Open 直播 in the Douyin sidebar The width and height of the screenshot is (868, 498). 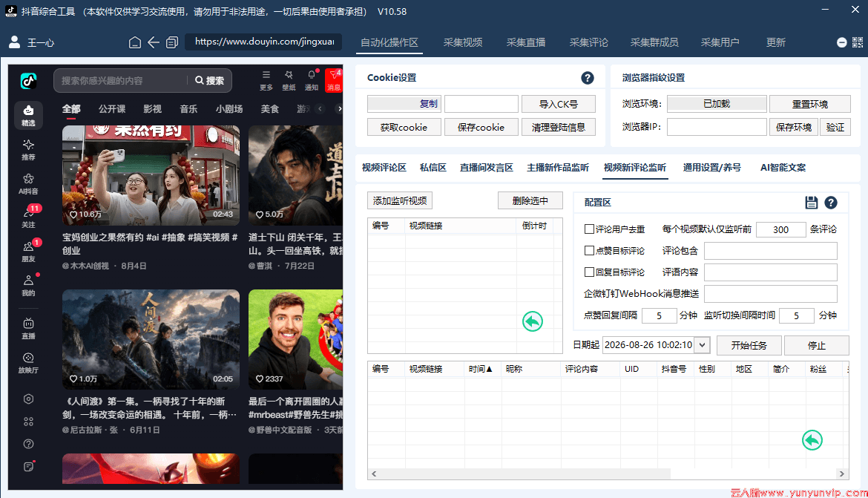[x=28, y=329]
